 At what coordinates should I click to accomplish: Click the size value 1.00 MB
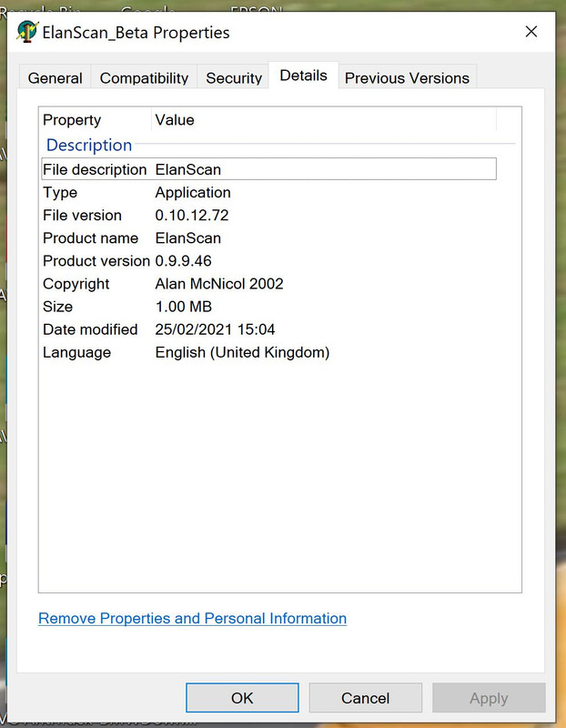[184, 307]
